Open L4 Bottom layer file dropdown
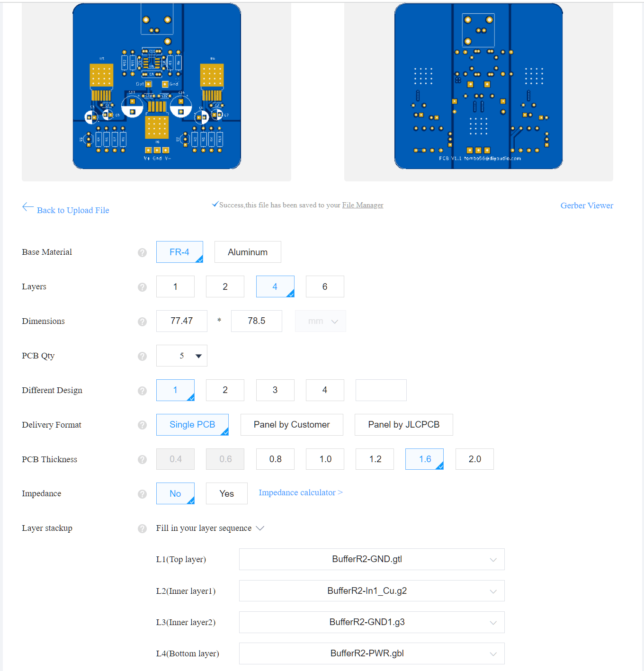The width and height of the screenshot is (644, 671). click(372, 653)
